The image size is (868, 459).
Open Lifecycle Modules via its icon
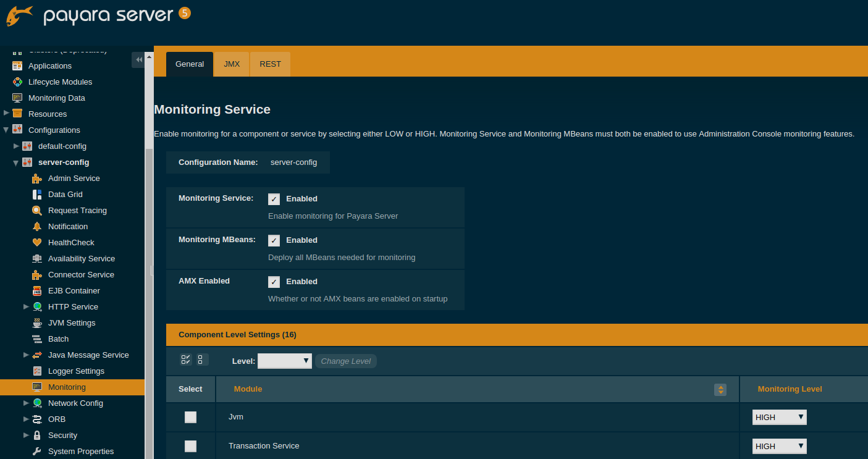point(17,82)
